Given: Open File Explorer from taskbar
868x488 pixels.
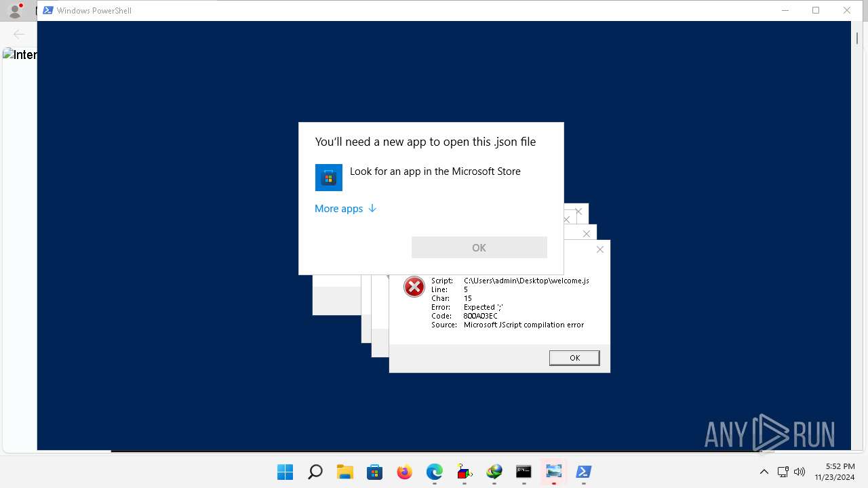Looking at the screenshot, I should click(345, 472).
